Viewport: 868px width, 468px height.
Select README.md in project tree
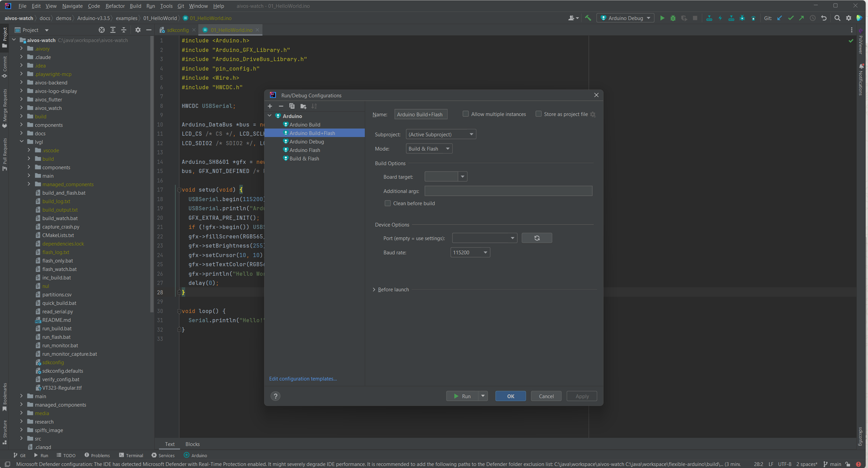pyautogui.click(x=56, y=320)
